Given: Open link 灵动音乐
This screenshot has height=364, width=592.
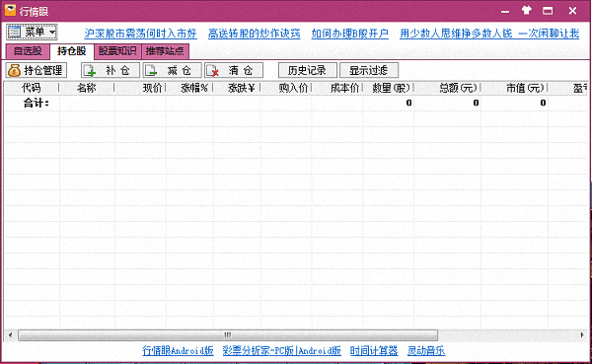Looking at the screenshot, I should (426, 351).
